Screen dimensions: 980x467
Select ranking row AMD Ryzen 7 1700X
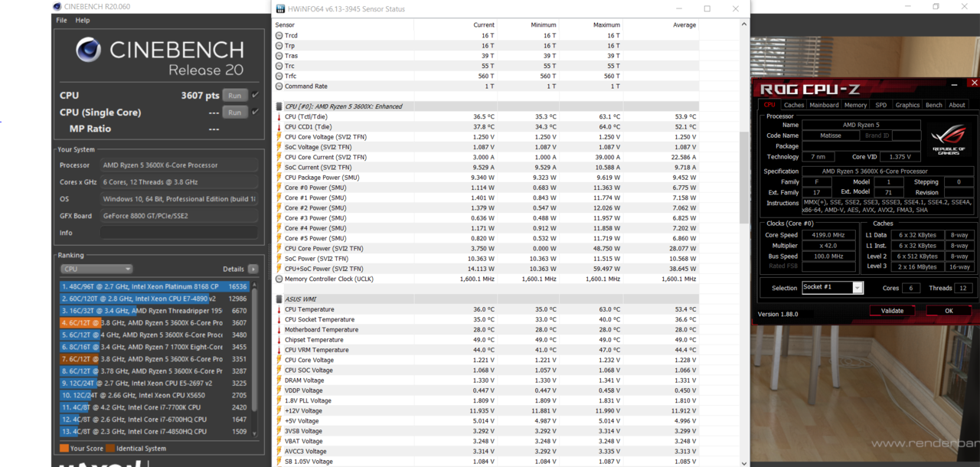(155, 347)
